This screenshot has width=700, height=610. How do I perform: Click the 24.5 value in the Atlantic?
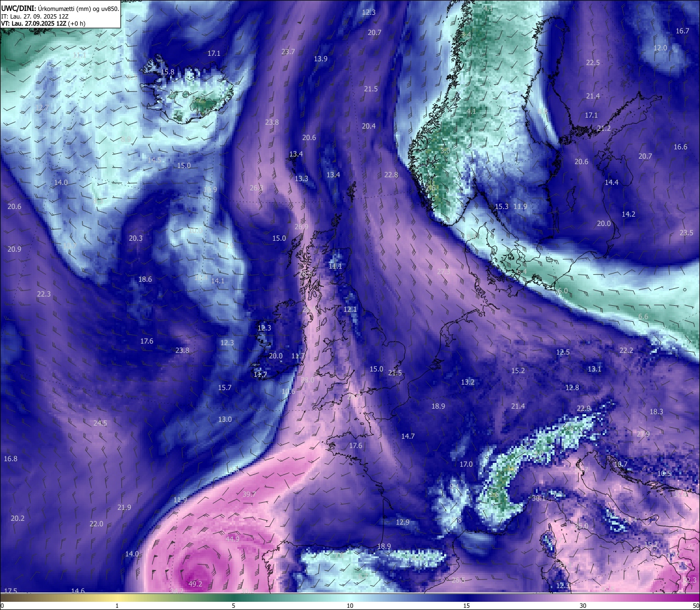tap(100, 423)
